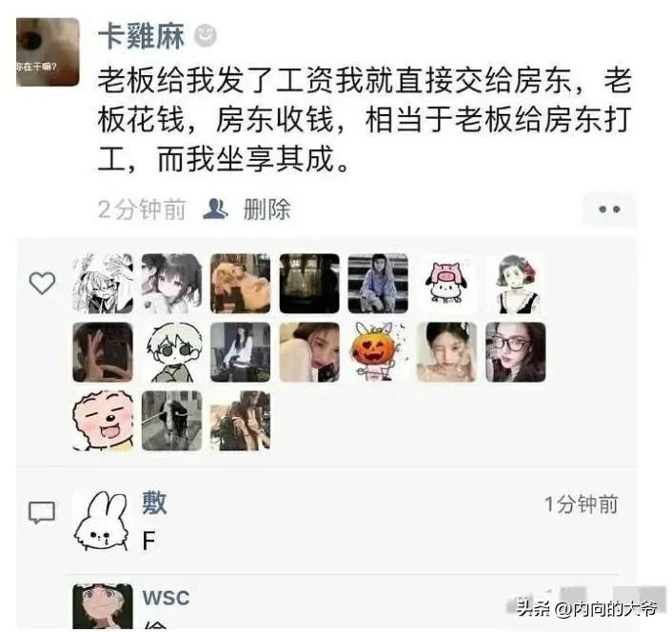Image resolution: width=672 pixels, height=632 pixels.
Task: Open the white rabbit avatar of 敷
Action: click(x=103, y=521)
